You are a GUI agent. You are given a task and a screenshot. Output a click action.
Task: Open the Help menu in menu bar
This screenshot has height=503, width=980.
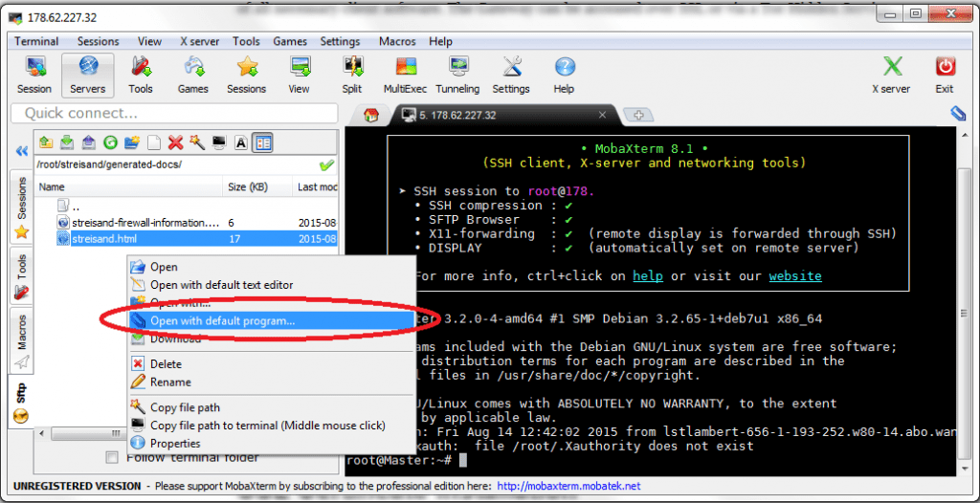(440, 41)
